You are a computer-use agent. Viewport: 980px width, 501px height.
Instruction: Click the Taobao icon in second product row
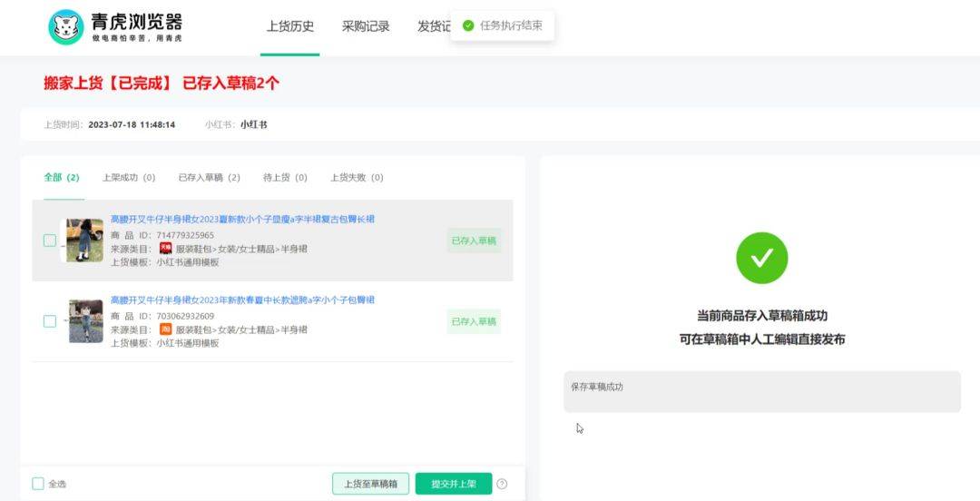(x=165, y=329)
